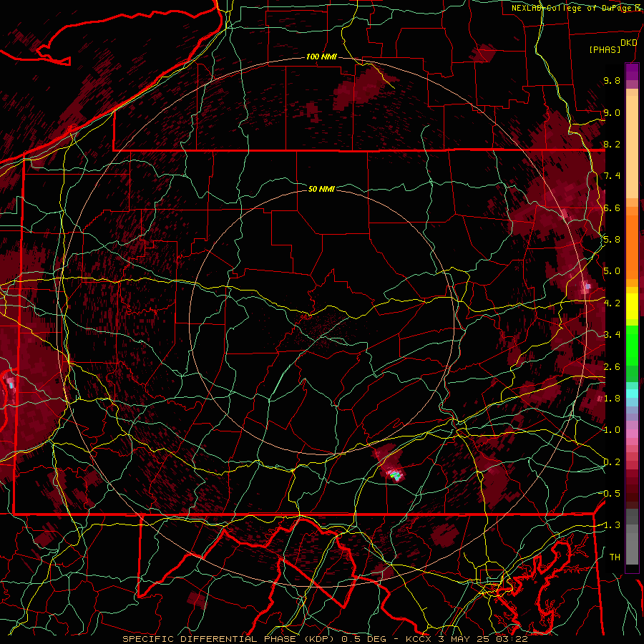
Task: Click the small bright KDP spot near the east edge
Action: [x=587, y=286]
